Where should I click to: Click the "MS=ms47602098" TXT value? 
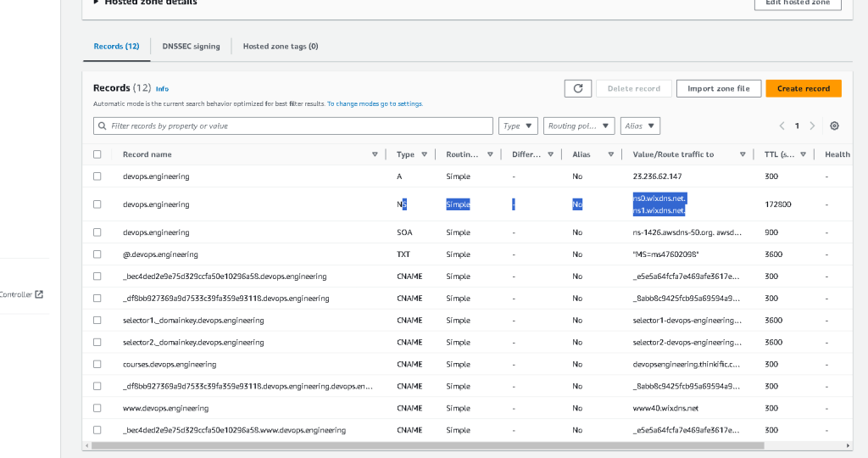(x=665, y=254)
